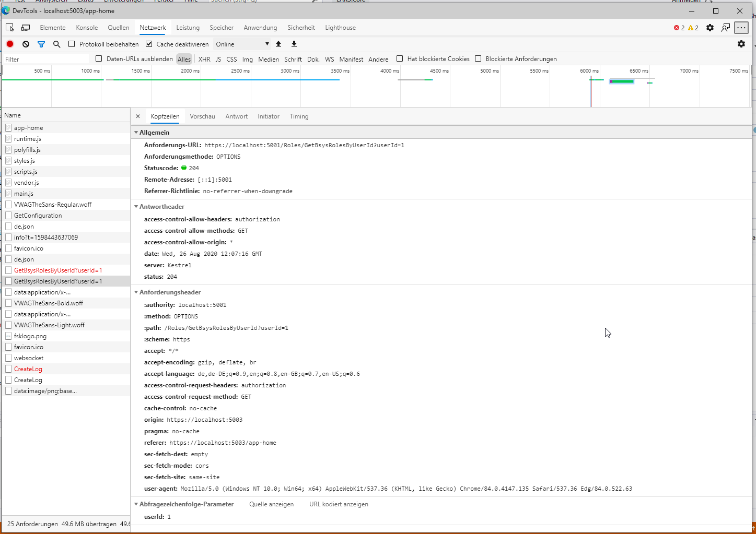Viewport: 756px width, 534px height.
Task: Export network log as HAR
Action: [294, 44]
